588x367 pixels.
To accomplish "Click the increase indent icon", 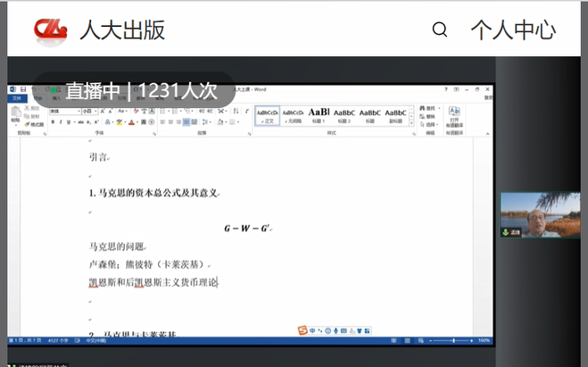I will pyautogui.click(x=210, y=111).
